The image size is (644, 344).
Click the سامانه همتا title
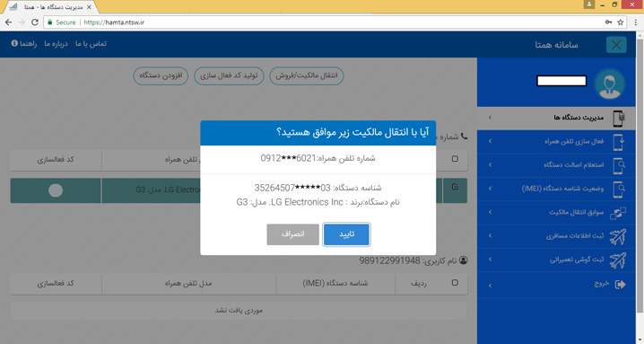pyautogui.click(x=556, y=45)
